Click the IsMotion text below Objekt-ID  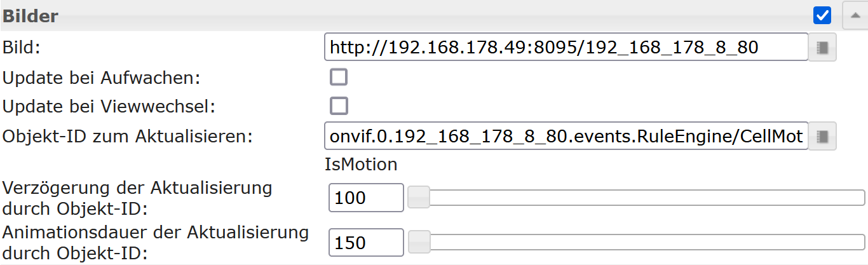[x=361, y=165]
